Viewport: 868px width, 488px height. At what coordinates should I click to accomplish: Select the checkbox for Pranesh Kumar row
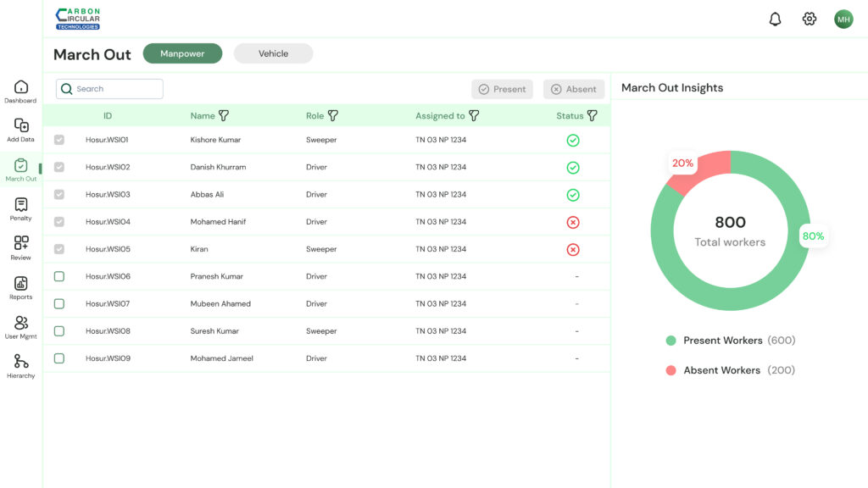[x=59, y=276]
